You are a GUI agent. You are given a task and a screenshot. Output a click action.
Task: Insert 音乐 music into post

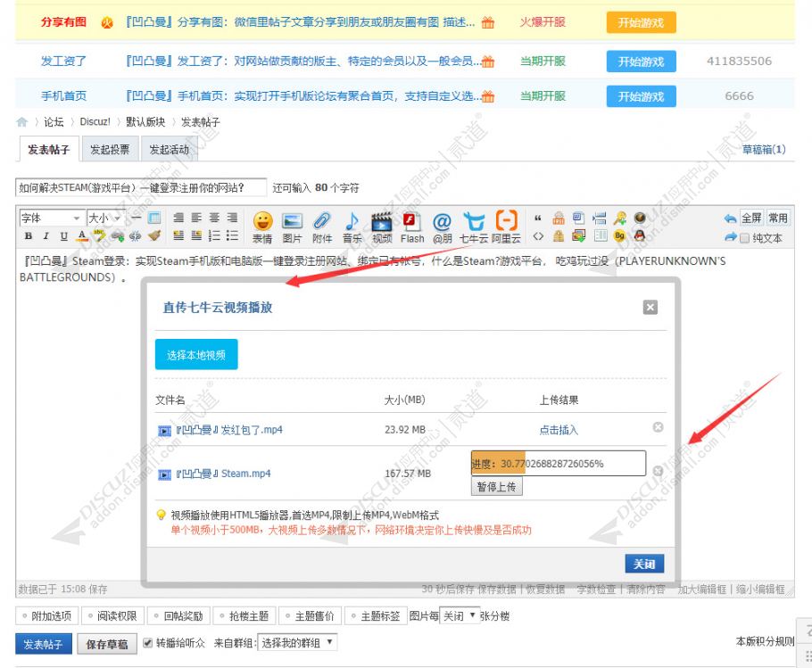coord(352,227)
